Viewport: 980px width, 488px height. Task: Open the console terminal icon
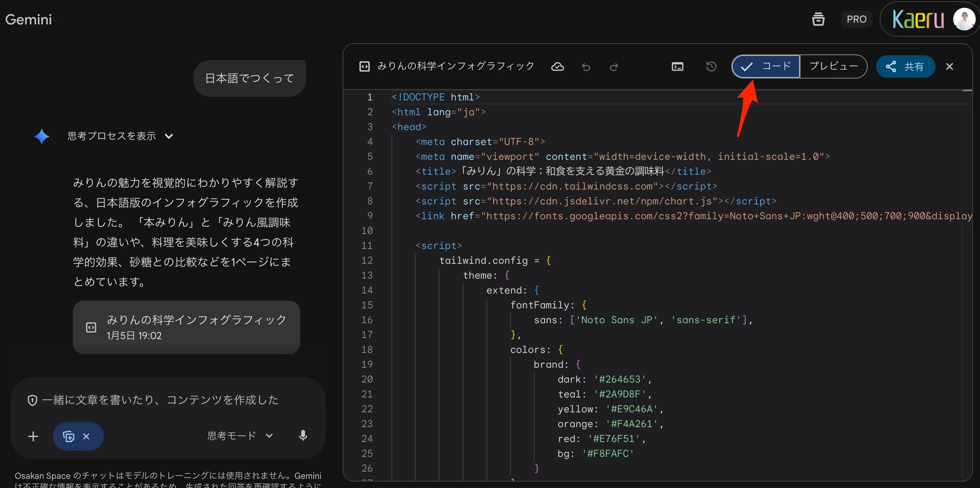(678, 67)
